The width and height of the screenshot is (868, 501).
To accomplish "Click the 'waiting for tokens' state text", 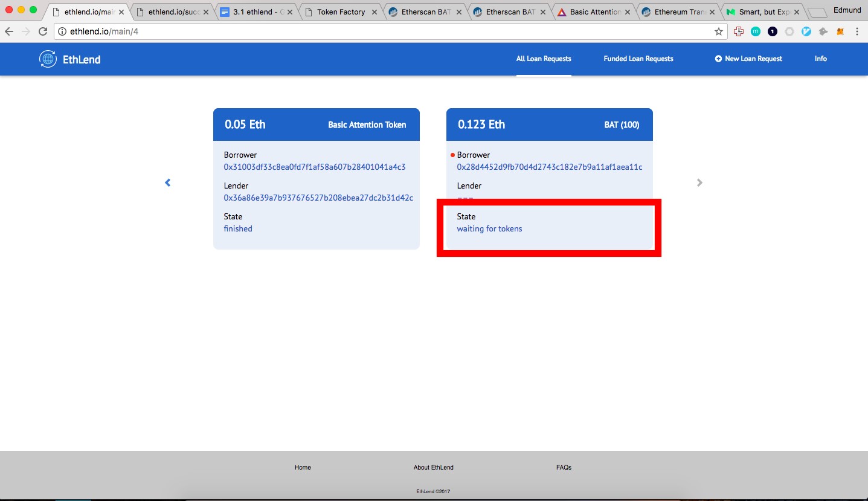I will (x=489, y=228).
